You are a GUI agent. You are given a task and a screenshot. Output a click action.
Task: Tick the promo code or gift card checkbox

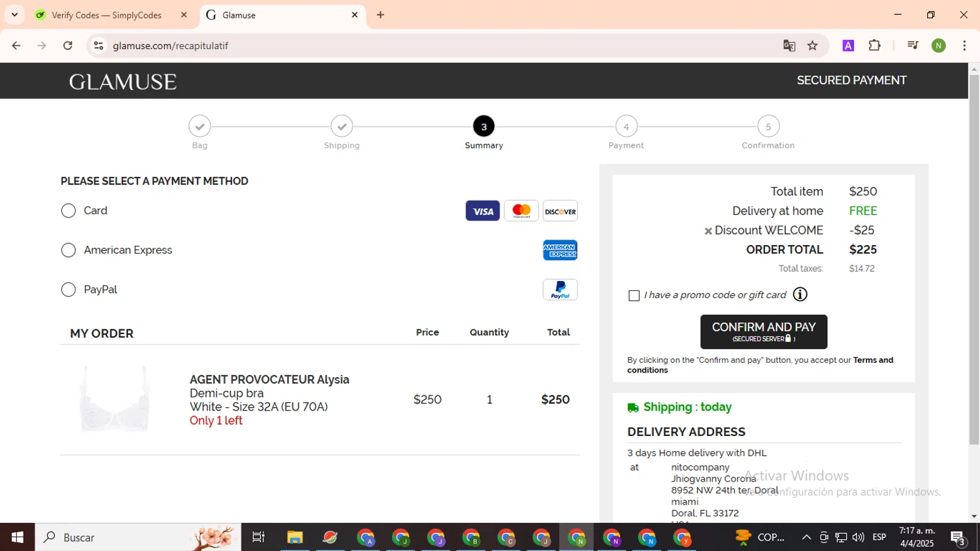tap(634, 295)
